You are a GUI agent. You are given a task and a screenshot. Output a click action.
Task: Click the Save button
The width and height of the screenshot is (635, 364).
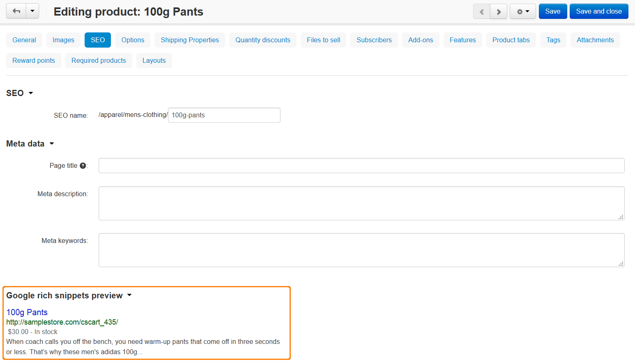point(553,11)
